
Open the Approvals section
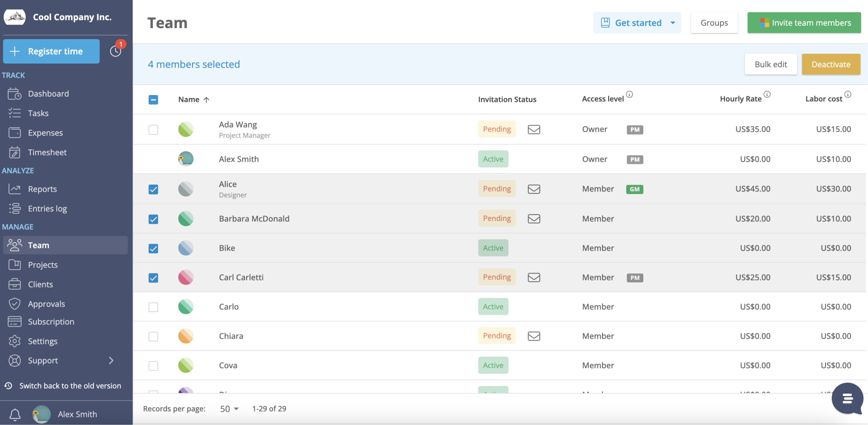(x=46, y=304)
